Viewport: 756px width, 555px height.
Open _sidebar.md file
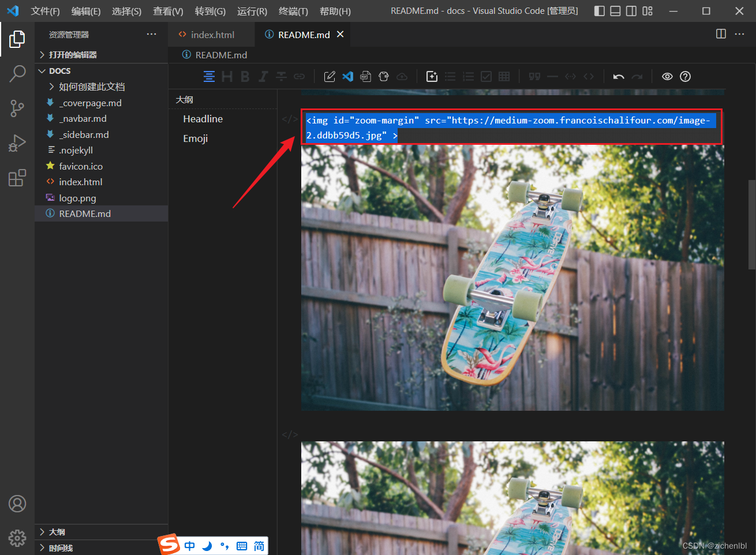pos(101,134)
